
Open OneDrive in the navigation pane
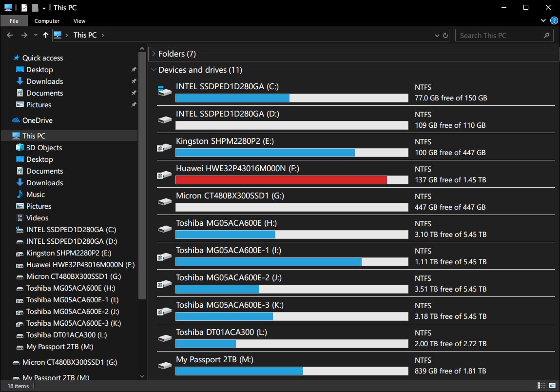click(x=37, y=120)
